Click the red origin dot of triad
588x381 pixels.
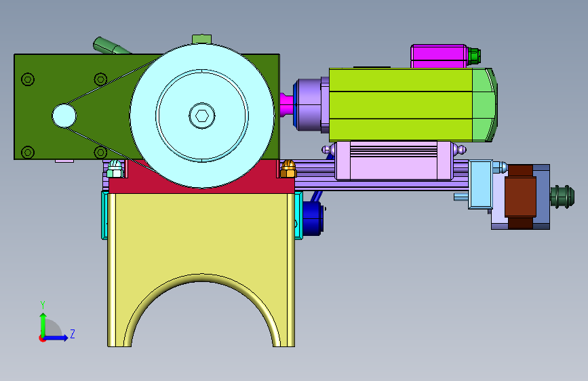coord(42,338)
